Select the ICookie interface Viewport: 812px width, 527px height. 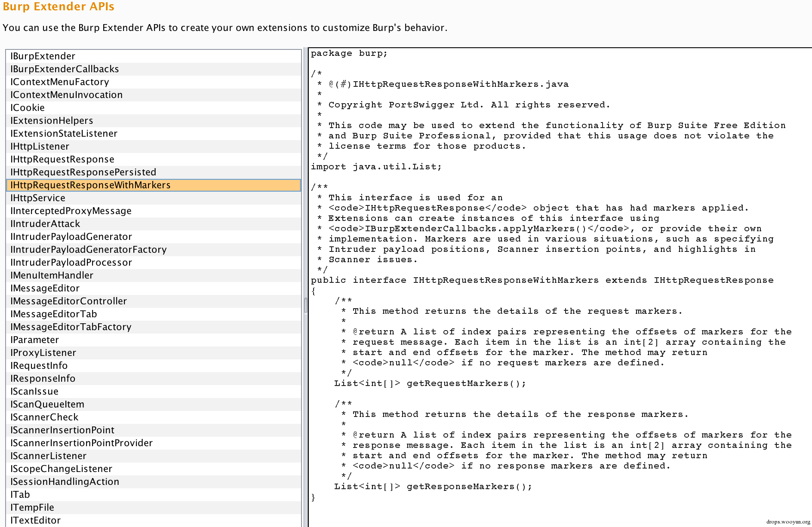(x=154, y=108)
